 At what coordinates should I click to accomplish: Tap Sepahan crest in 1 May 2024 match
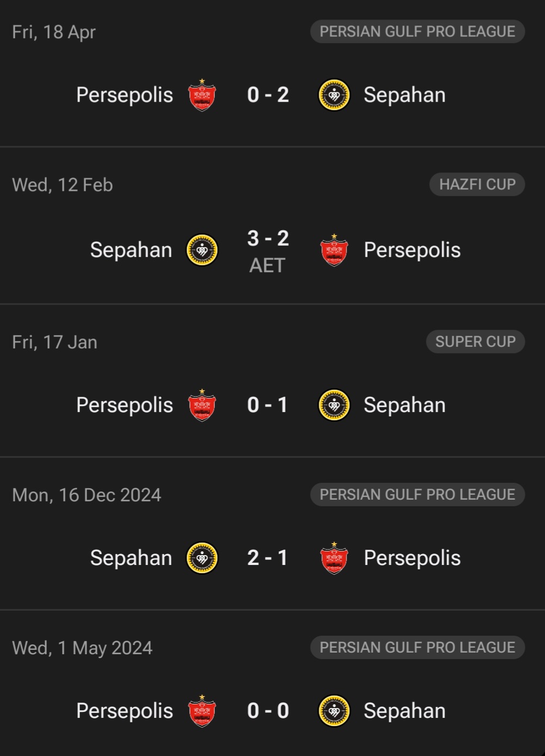coord(334,711)
